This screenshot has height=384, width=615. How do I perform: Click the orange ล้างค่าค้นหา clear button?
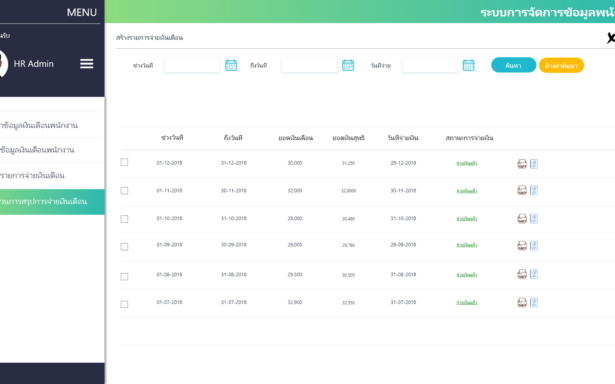pyautogui.click(x=561, y=66)
